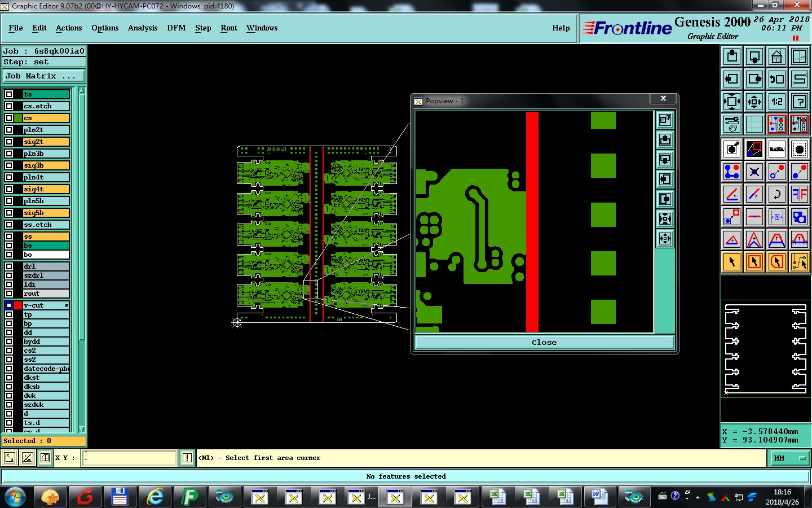Click the curved rotate arrow icon
This screenshot has width=812, height=508.
click(776, 194)
